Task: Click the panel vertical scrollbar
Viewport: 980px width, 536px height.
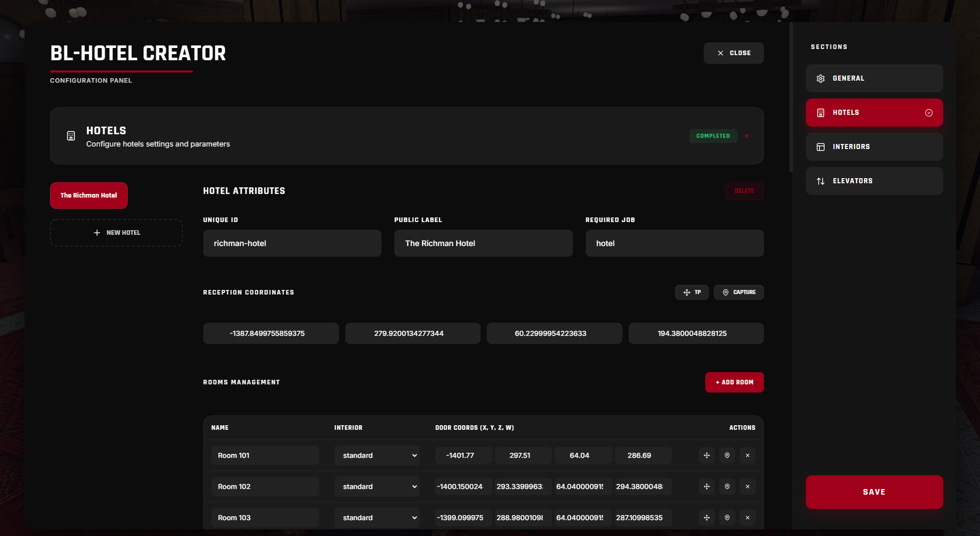Action: [791, 97]
